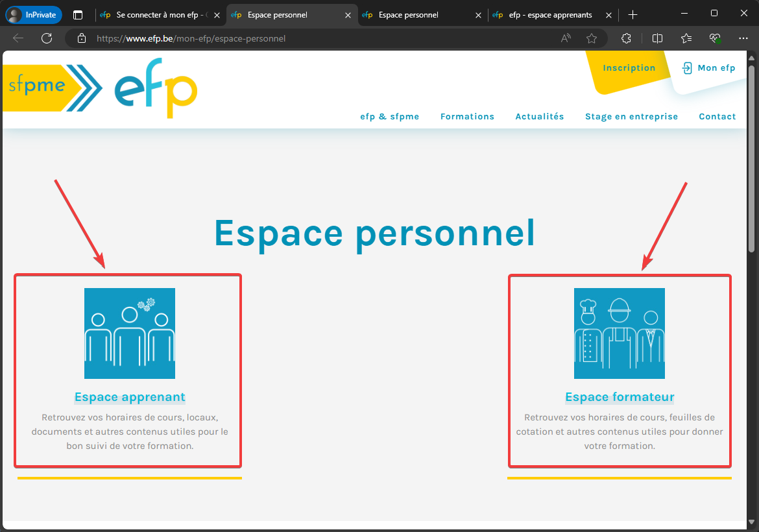Close the third tab, Espace personnel

click(x=478, y=15)
